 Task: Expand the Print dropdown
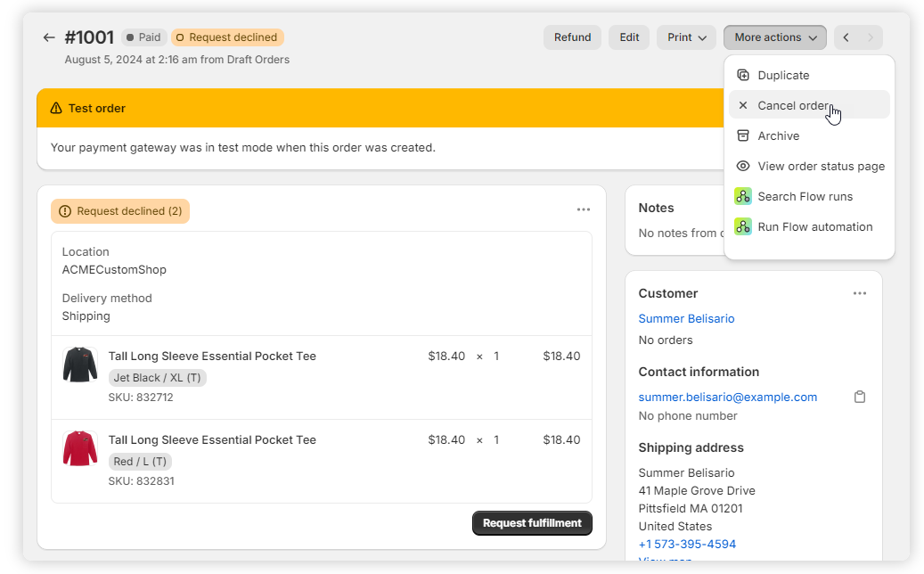tap(686, 37)
